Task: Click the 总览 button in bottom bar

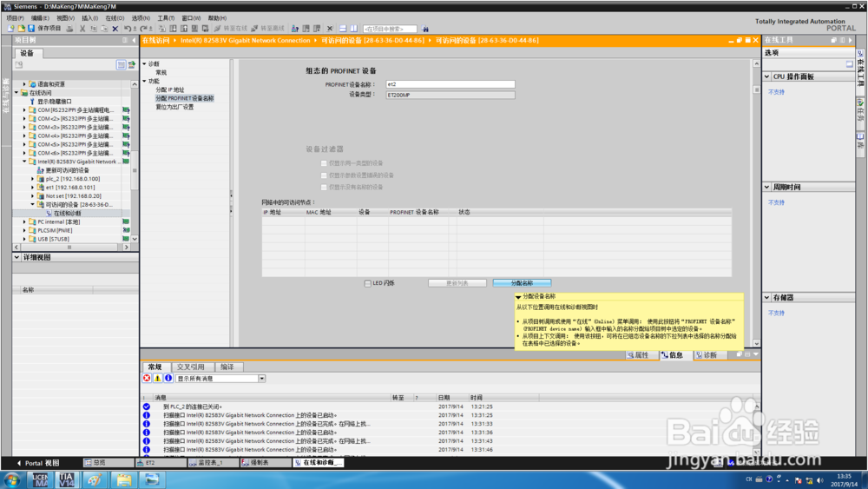Action: pyautogui.click(x=108, y=462)
